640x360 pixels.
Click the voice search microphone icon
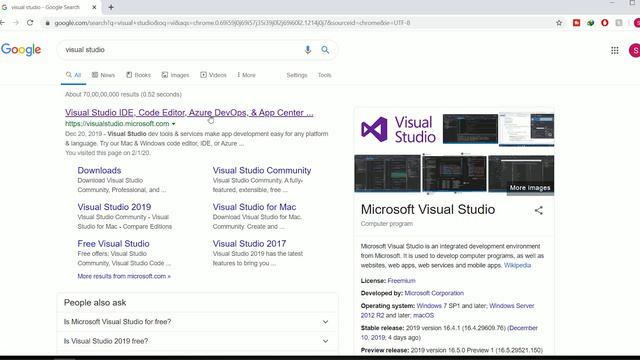pos(307,50)
